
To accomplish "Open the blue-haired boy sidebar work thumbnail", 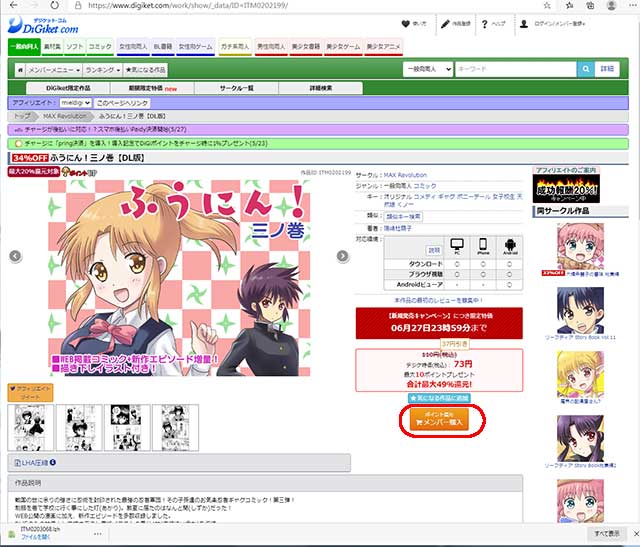I will click(x=580, y=311).
